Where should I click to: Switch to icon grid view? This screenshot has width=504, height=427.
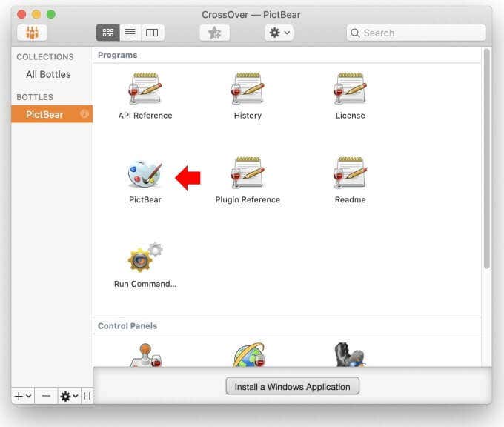point(107,33)
